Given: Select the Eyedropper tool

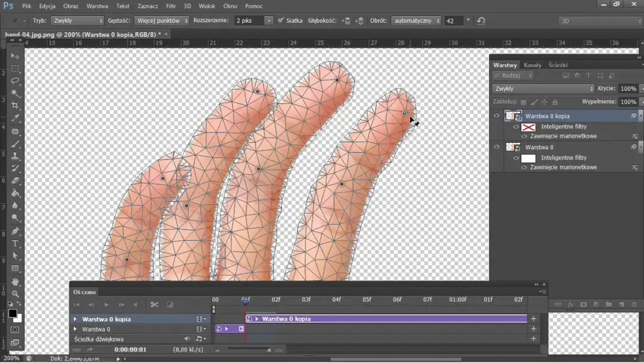Looking at the screenshot, I should point(16,119).
